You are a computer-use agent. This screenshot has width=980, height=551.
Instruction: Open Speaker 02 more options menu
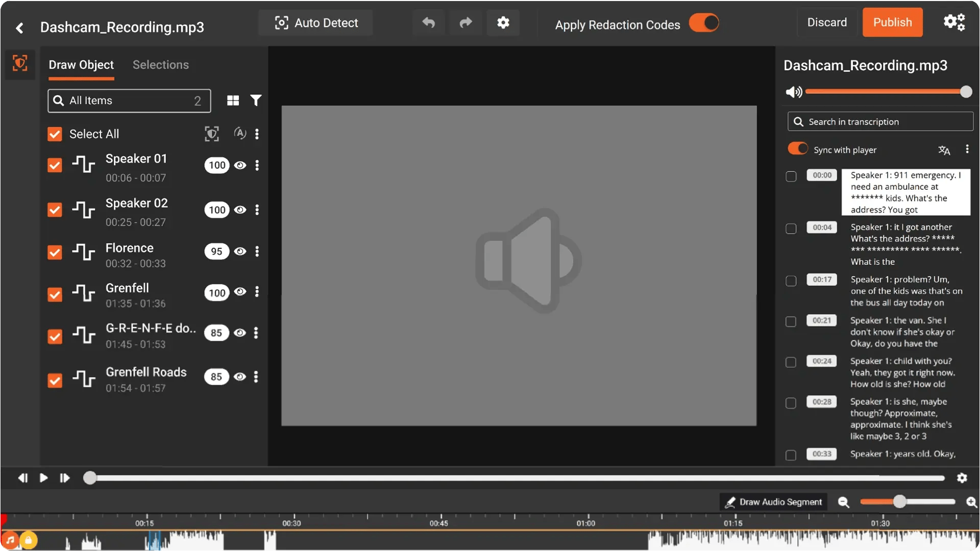pyautogui.click(x=257, y=210)
